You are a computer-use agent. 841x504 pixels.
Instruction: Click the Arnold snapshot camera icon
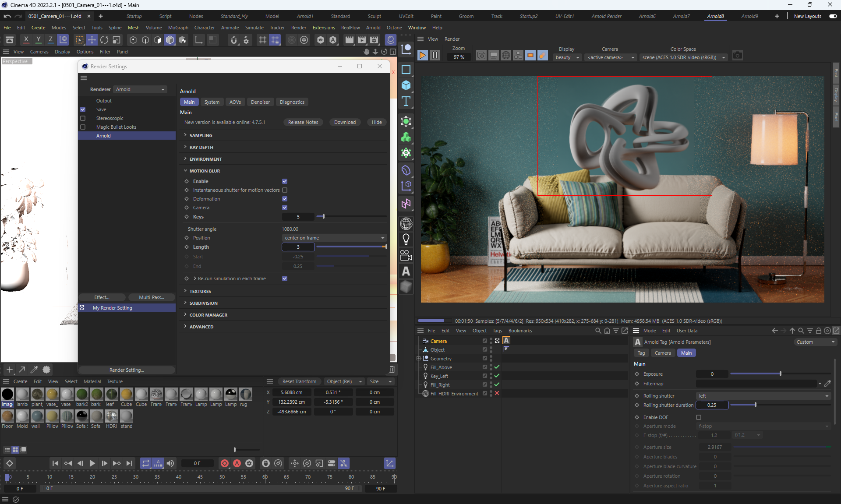(x=738, y=56)
